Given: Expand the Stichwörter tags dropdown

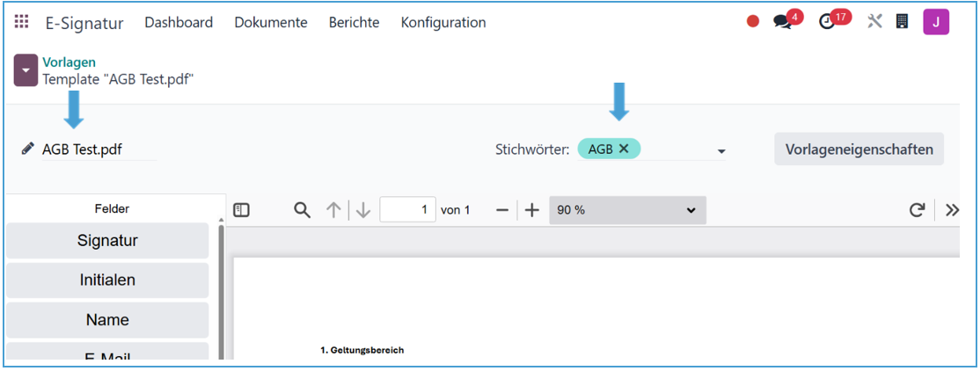Looking at the screenshot, I should [x=721, y=151].
